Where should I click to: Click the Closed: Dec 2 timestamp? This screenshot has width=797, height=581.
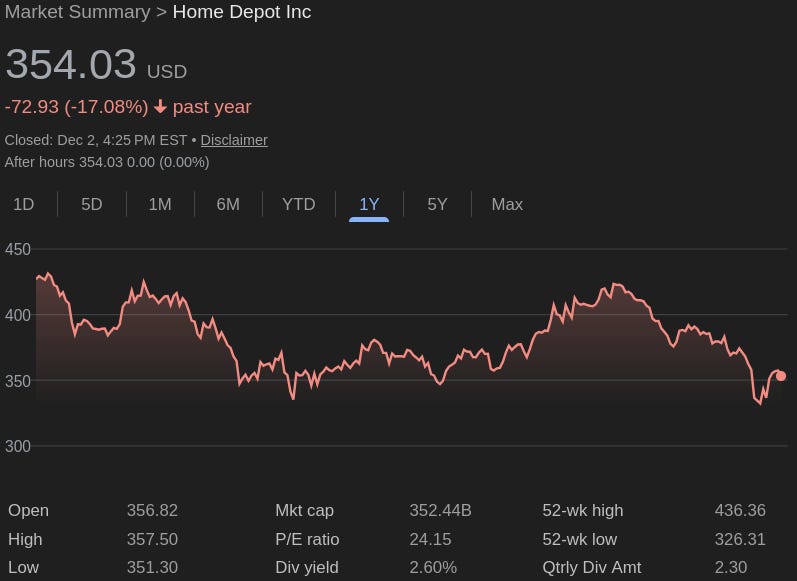[96, 140]
